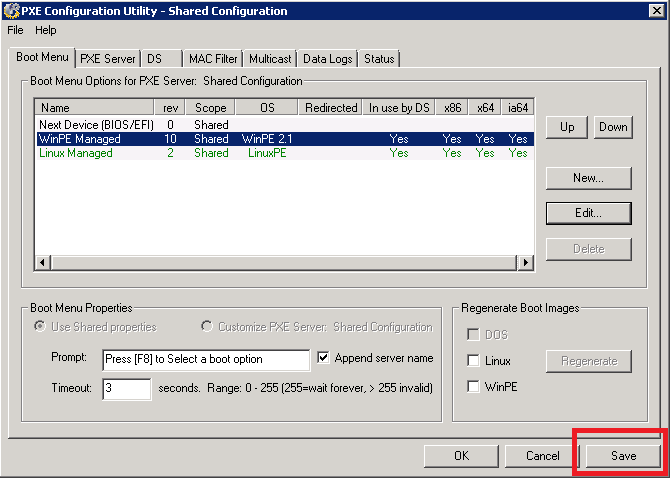Toggle the Append server name checkbox

324,358
